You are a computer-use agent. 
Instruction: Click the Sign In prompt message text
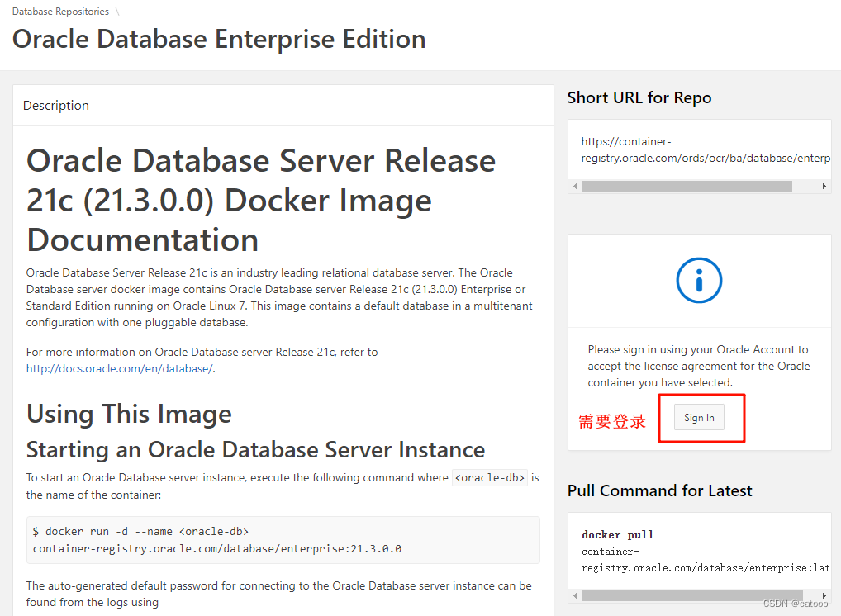(699, 366)
